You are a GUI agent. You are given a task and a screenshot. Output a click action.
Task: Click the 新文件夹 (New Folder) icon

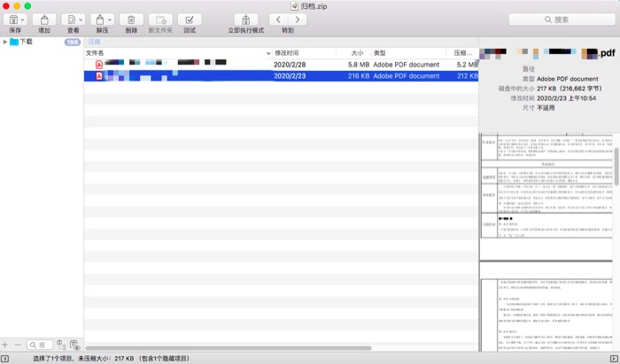(160, 19)
